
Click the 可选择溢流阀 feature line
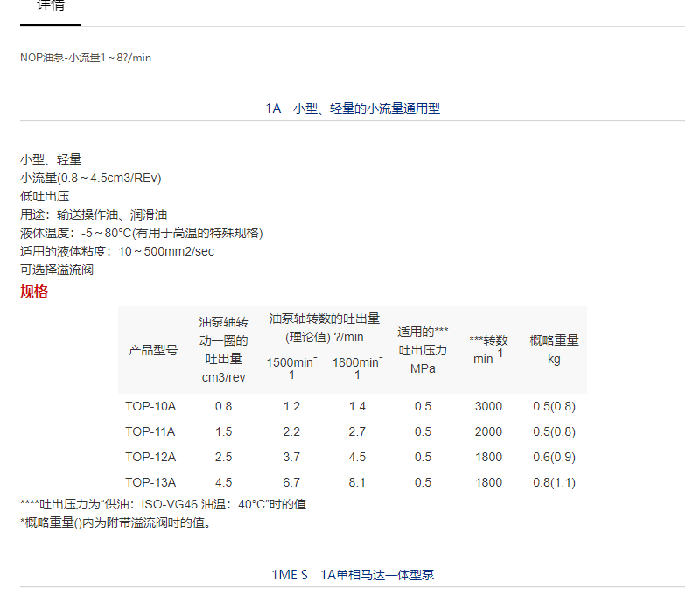57,270
